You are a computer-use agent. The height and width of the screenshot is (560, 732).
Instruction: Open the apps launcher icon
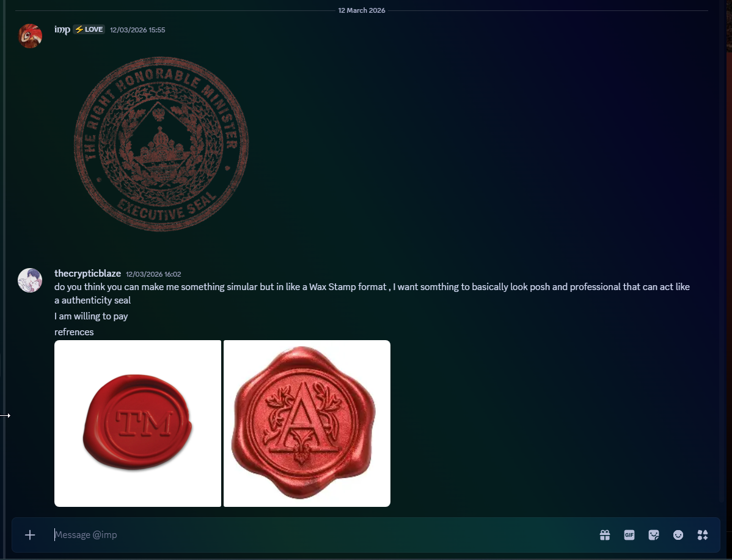click(703, 535)
